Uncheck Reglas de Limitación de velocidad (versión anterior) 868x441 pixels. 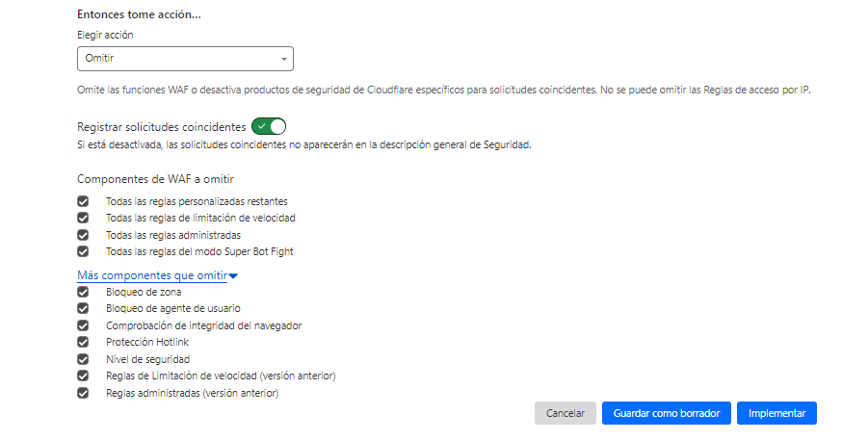point(83,376)
